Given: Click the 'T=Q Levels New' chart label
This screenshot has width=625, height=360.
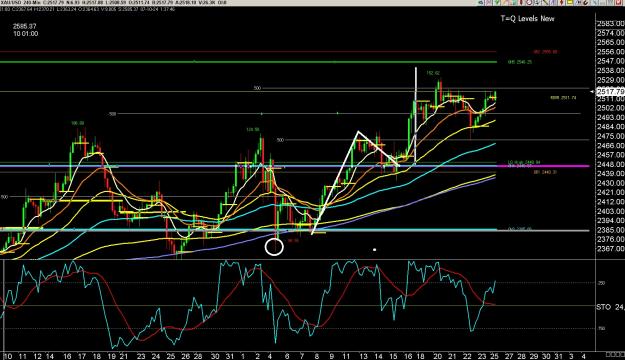Looking at the screenshot, I should [527, 18].
